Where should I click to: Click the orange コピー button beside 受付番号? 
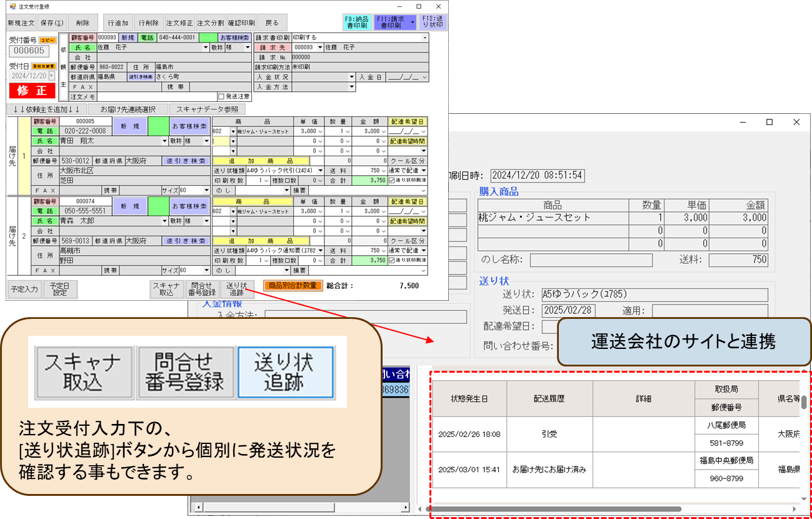tap(48, 40)
